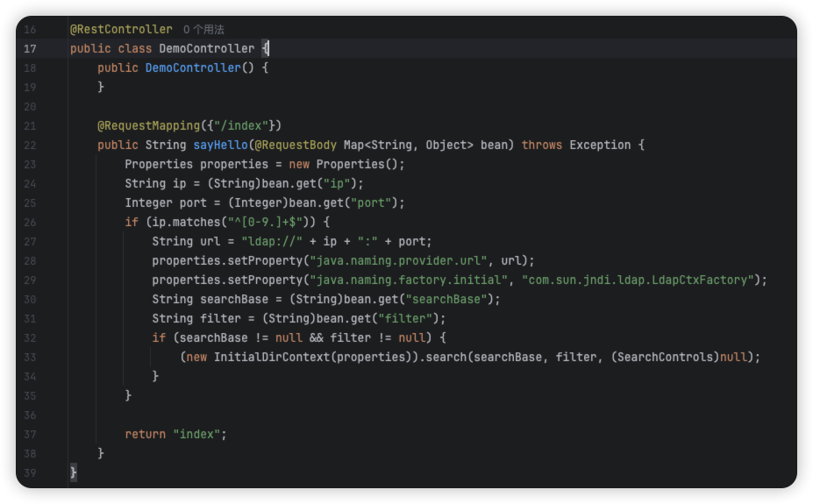Click 'new Properties()' on line 23
The height and width of the screenshot is (504, 813).
point(343,165)
